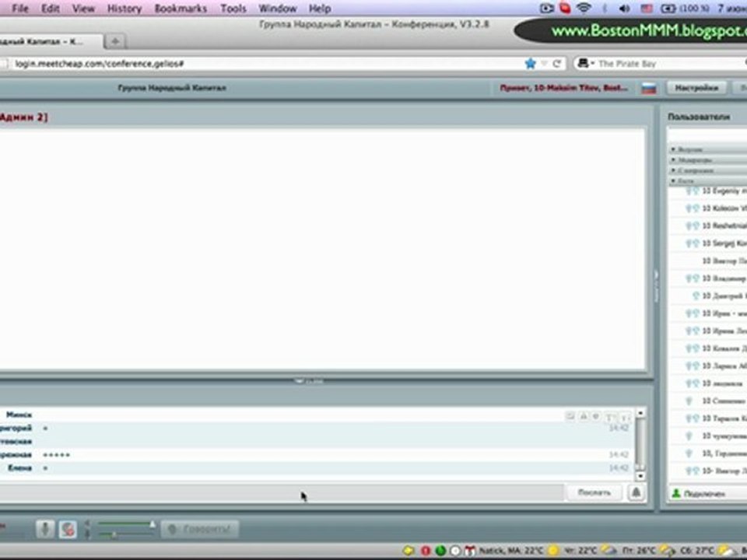Select the Капитал conference browser tab
Viewport: 747px width, 560px height.
pyautogui.click(x=50, y=41)
